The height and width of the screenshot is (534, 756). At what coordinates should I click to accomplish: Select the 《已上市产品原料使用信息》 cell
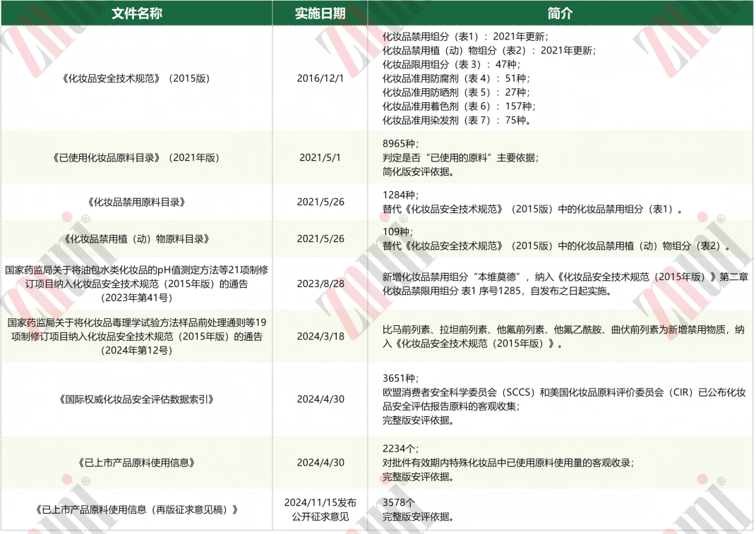tap(136, 463)
